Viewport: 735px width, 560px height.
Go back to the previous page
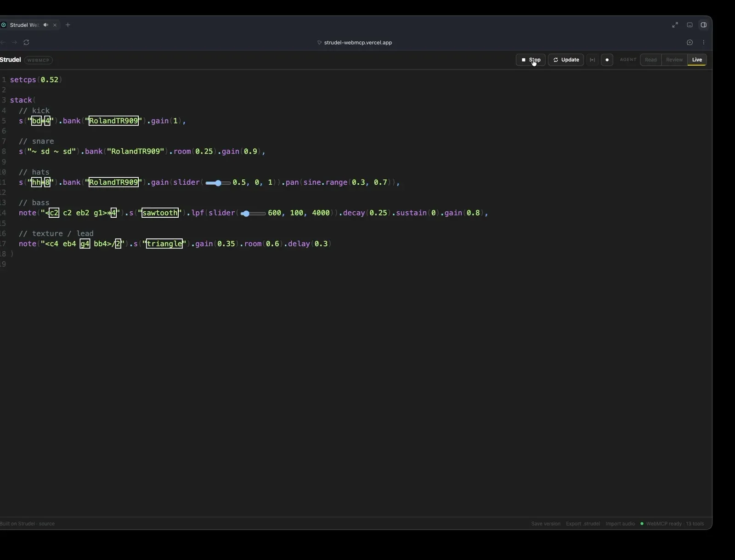3,42
